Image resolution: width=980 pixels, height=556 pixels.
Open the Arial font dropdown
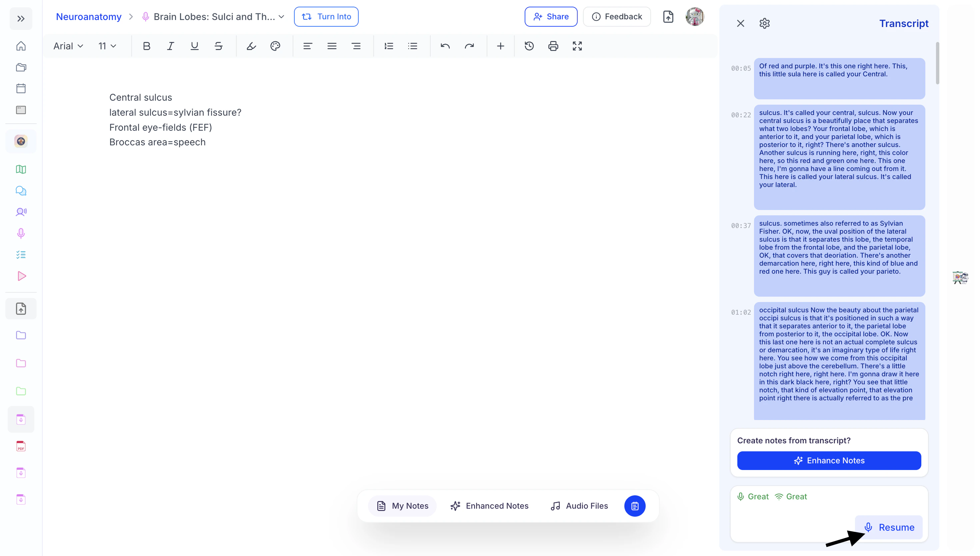(x=68, y=46)
